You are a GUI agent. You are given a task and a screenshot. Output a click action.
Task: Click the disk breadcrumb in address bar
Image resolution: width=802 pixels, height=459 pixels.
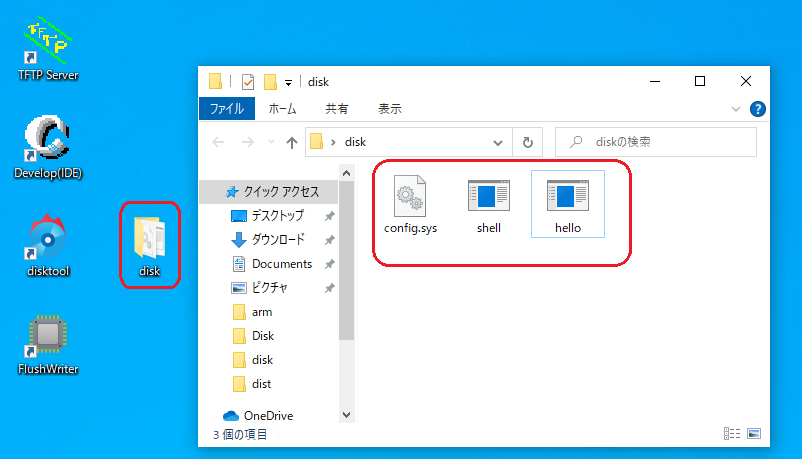[355, 142]
